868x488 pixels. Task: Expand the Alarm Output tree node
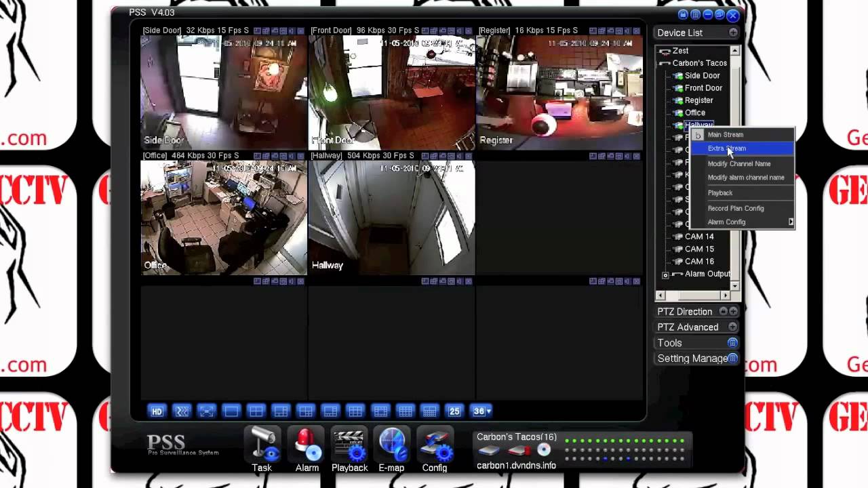(x=665, y=274)
